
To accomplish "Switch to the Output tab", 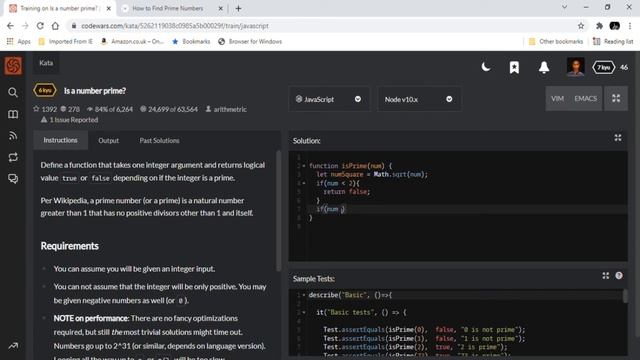I will pos(109,140).
